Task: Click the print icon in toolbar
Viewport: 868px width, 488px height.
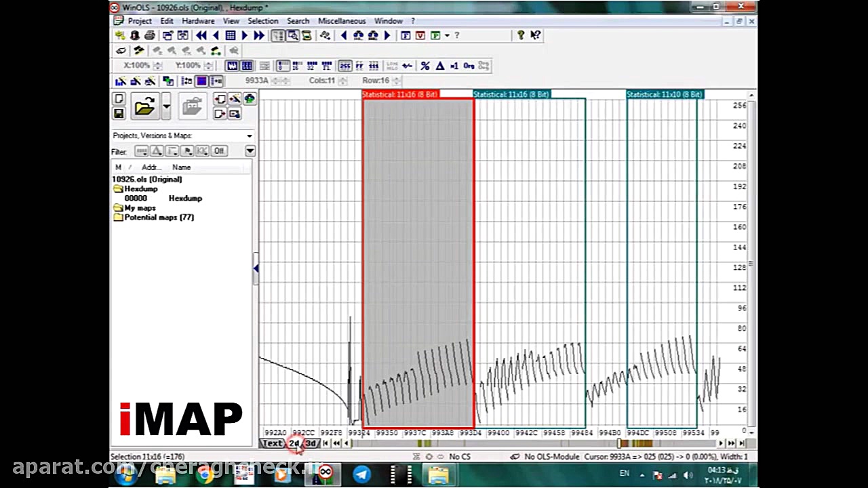Action: click(x=149, y=35)
